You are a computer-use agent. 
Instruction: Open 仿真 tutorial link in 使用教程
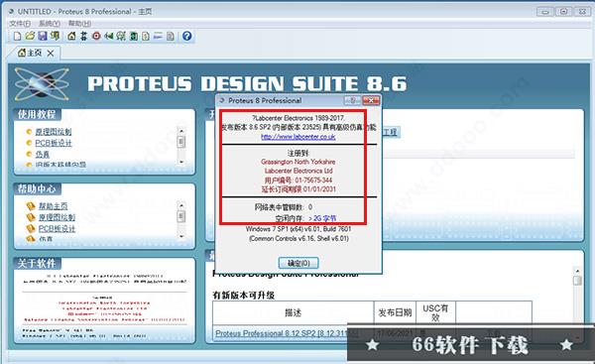pos(43,155)
